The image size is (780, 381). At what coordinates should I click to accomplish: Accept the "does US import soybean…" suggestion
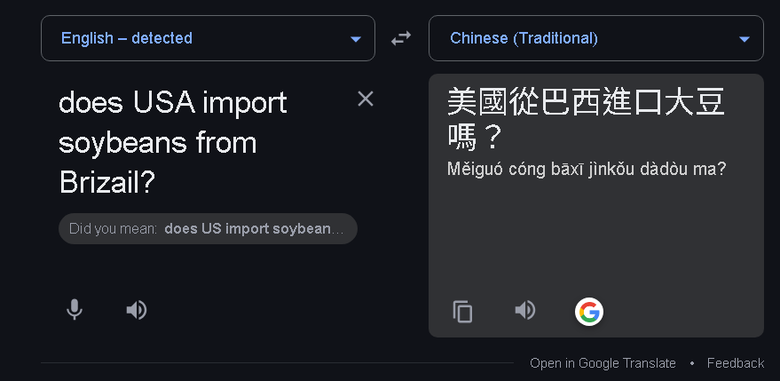[x=254, y=229]
